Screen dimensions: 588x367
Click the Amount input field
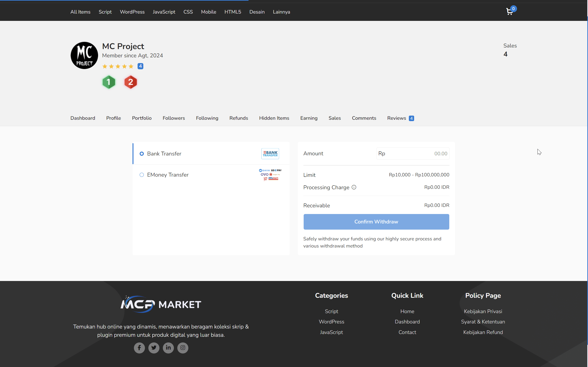413,153
